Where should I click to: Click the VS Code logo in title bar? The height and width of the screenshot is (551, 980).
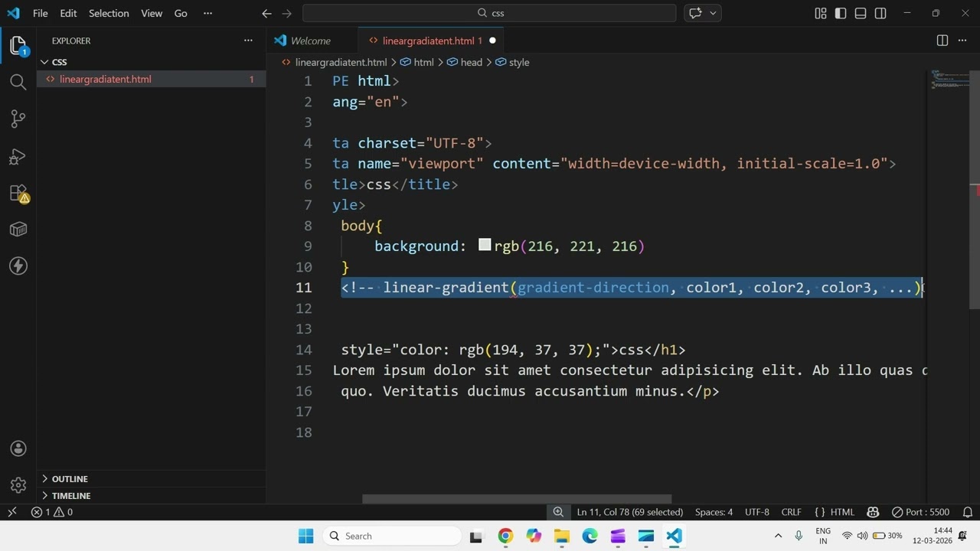click(x=13, y=13)
